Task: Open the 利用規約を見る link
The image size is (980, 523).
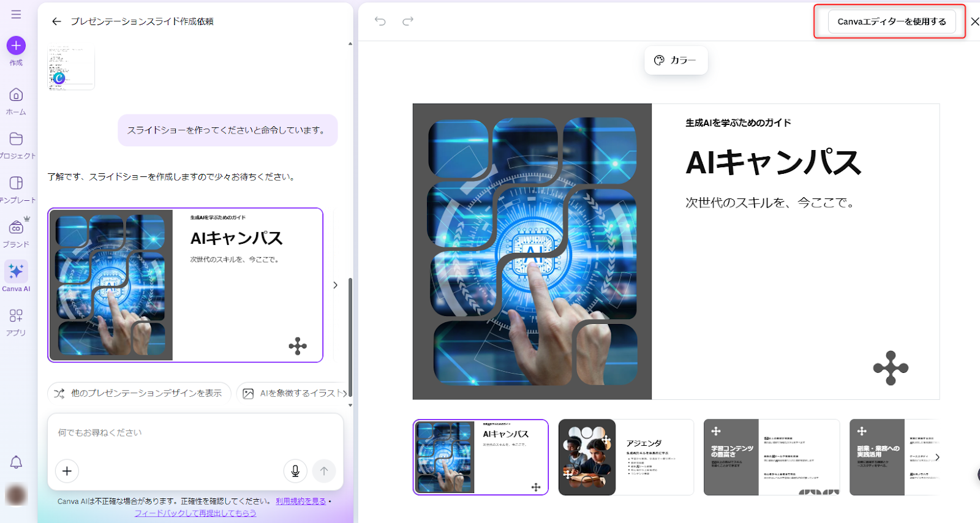Action: click(300, 501)
